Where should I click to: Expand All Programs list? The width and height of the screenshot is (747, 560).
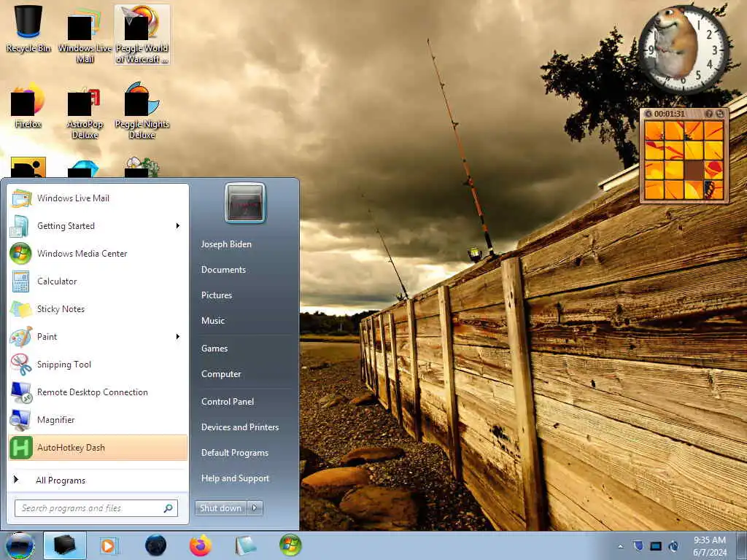98,480
